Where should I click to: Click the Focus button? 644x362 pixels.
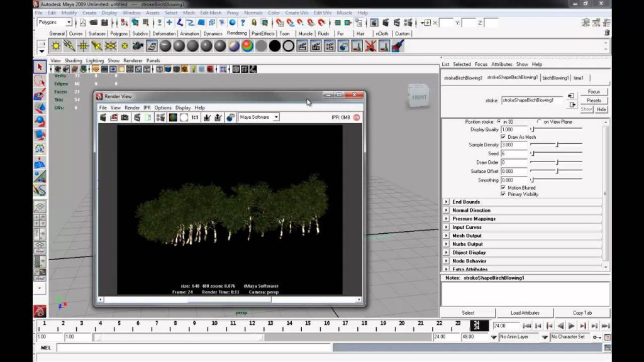594,92
